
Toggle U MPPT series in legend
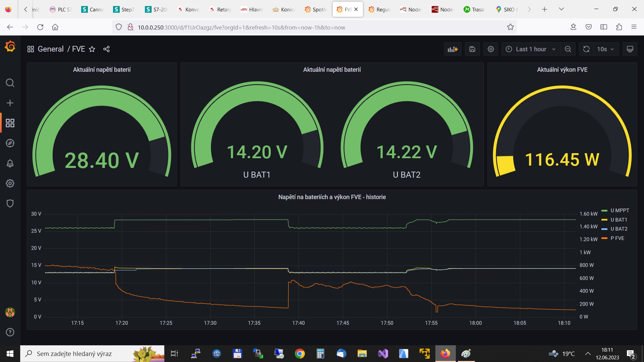pyautogui.click(x=620, y=210)
